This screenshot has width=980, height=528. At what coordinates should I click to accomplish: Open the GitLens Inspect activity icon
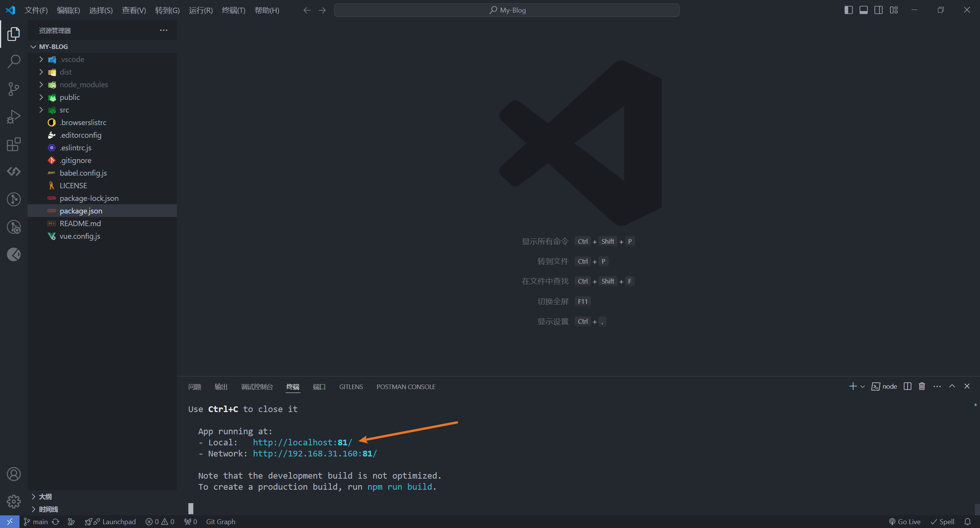pyautogui.click(x=14, y=227)
